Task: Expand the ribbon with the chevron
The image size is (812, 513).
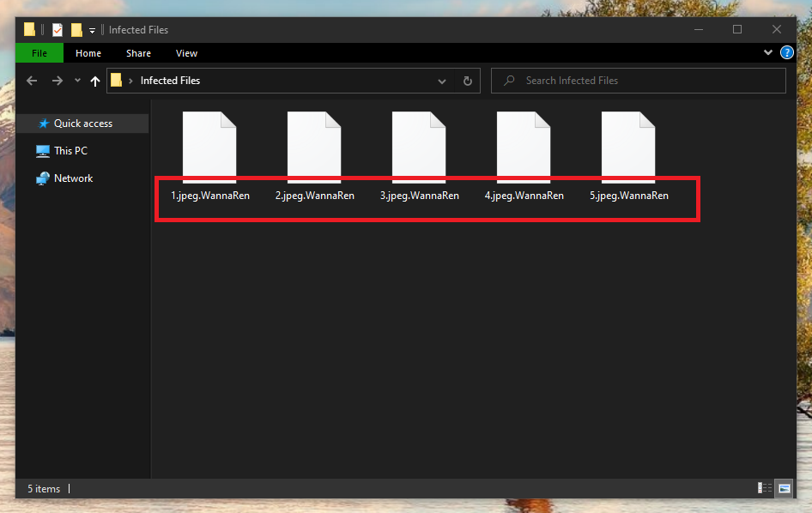Action: coord(768,52)
